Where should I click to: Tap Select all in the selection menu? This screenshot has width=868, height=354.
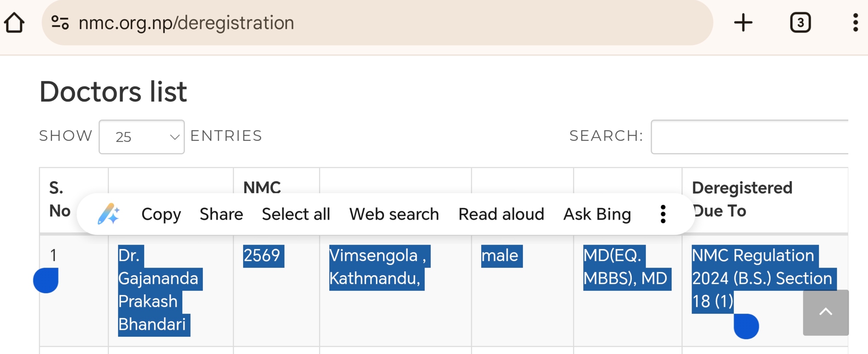tap(296, 214)
